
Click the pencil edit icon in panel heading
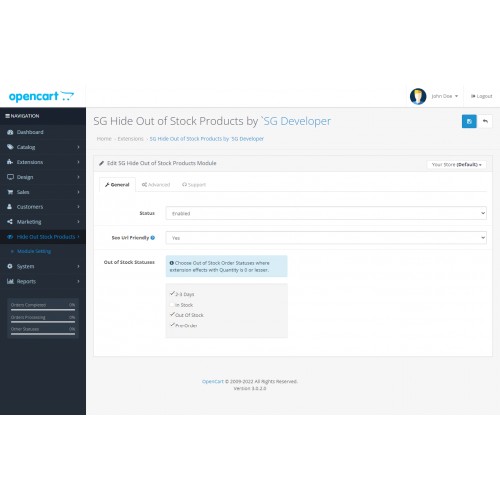[x=101, y=163]
